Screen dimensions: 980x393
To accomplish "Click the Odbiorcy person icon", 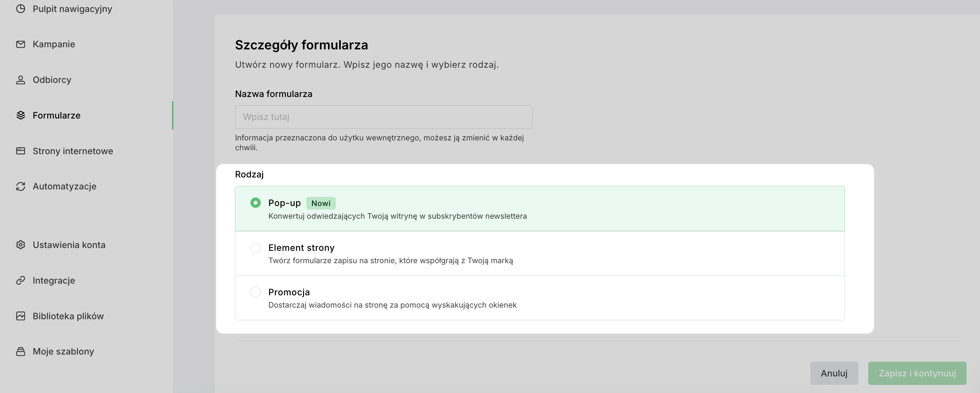I will coord(20,80).
